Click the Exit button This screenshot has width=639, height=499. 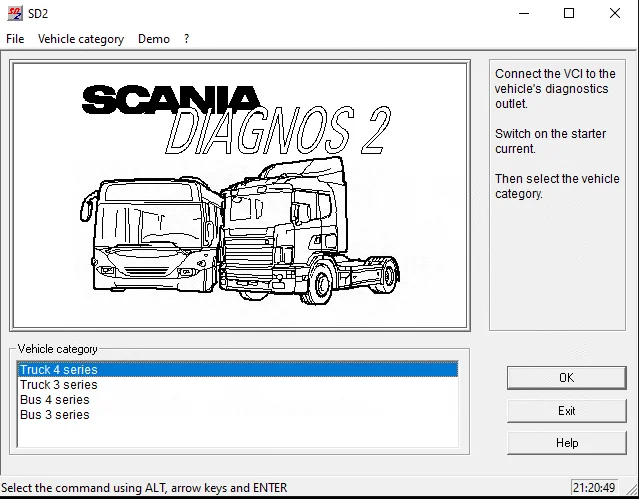(x=566, y=411)
